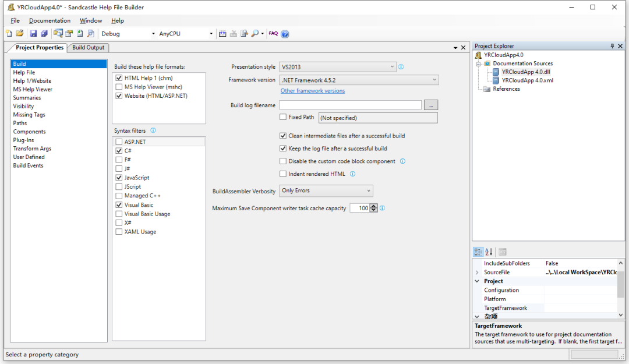
Task: Follow the Other framework versions link
Action: tap(313, 91)
